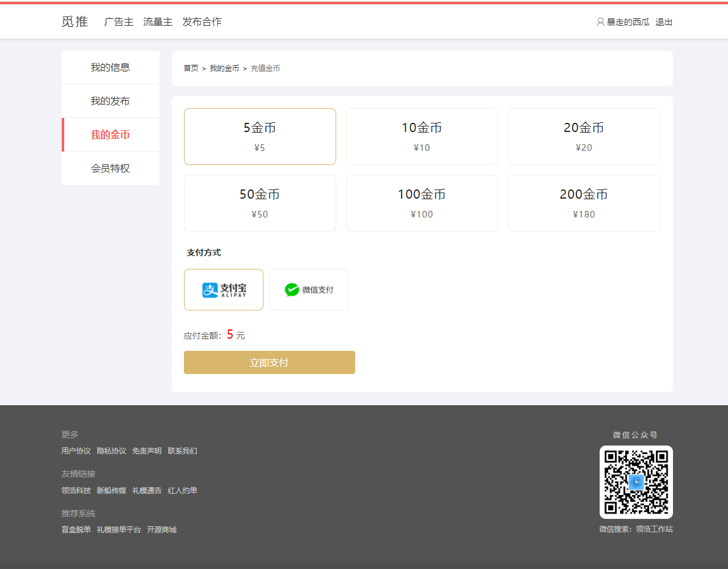
Task: Switch to 我的发布 sidebar tab
Action: click(x=111, y=101)
